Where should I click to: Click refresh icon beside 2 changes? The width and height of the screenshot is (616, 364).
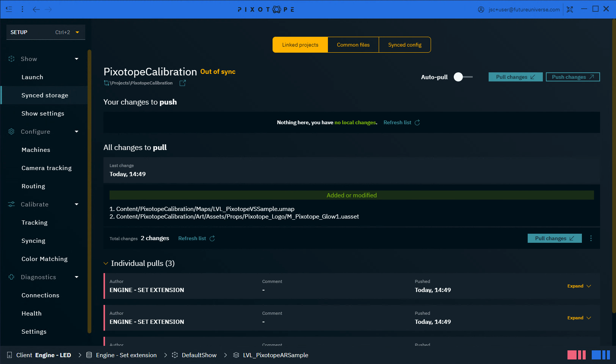(x=212, y=238)
